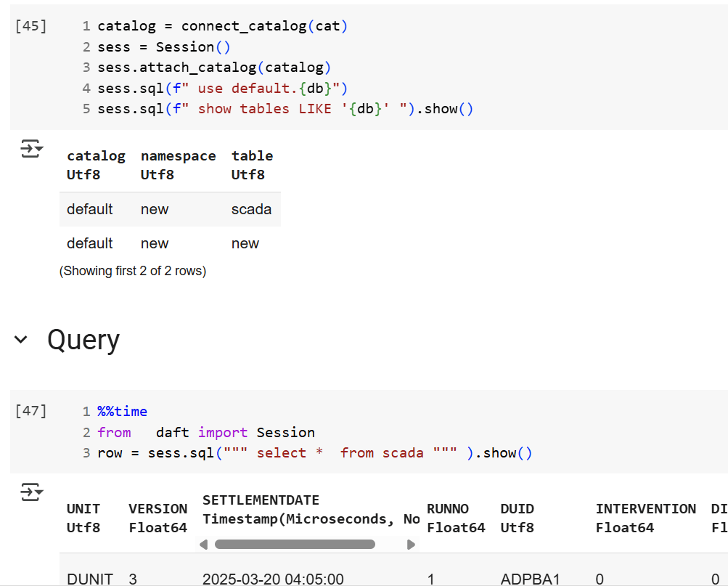
Task: Click the DUID column header
Action: click(517, 509)
